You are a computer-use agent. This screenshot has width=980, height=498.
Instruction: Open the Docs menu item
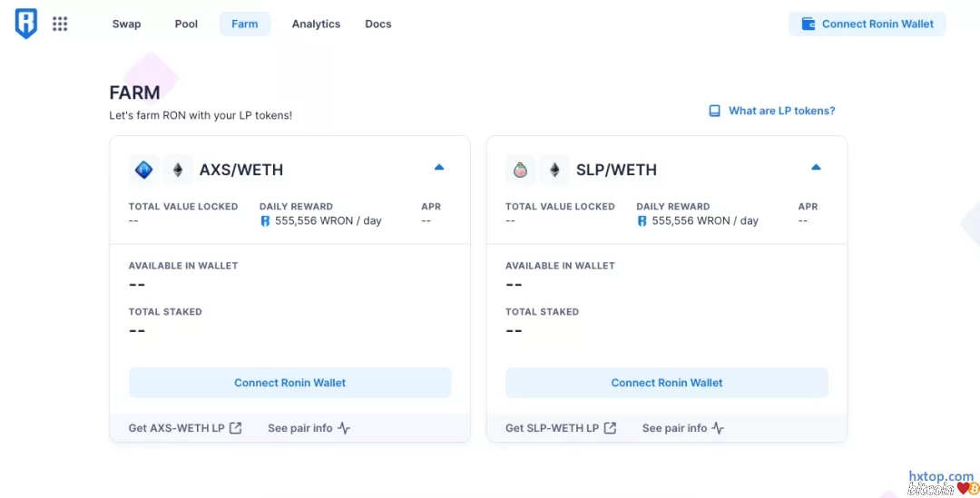point(378,24)
